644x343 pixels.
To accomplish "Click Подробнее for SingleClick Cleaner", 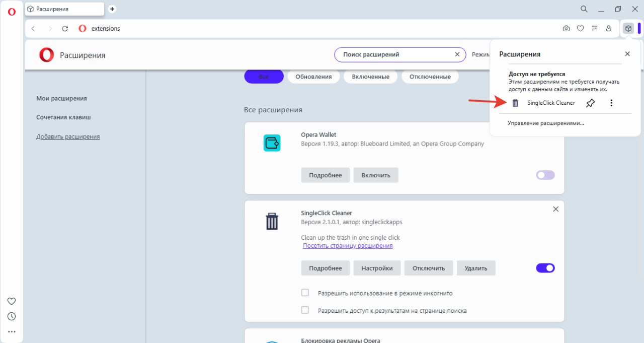I will 326,268.
